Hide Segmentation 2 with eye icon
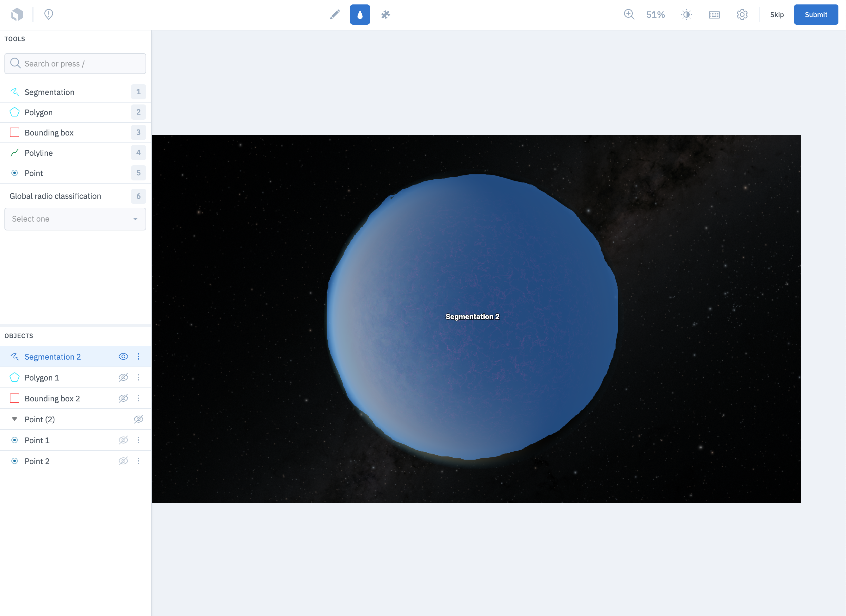This screenshot has width=846, height=616. (123, 357)
